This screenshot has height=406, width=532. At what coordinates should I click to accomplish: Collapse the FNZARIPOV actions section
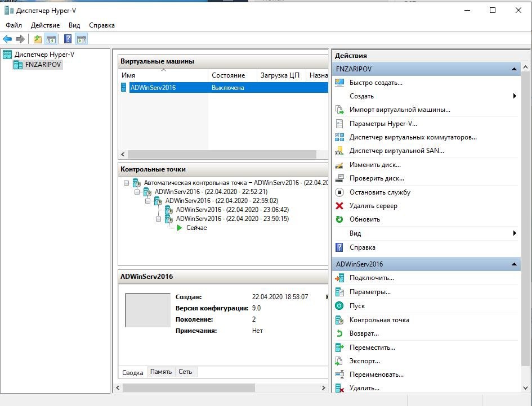point(514,69)
